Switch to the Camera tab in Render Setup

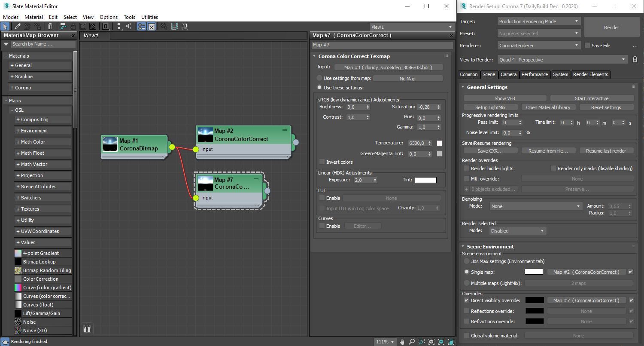pos(508,74)
